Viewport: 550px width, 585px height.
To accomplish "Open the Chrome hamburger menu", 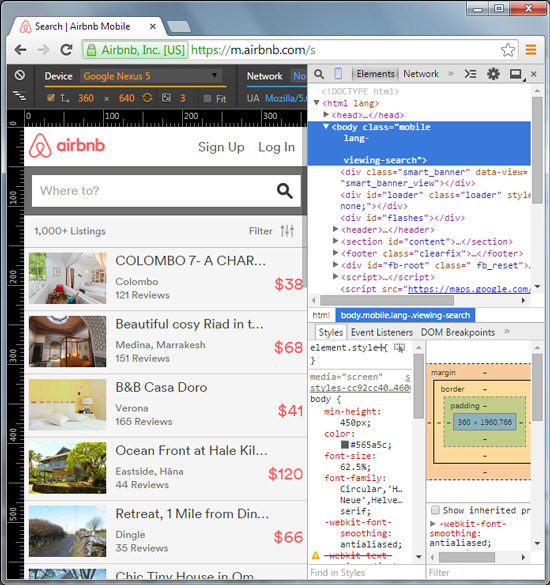I will pyautogui.click(x=531, y=50).
